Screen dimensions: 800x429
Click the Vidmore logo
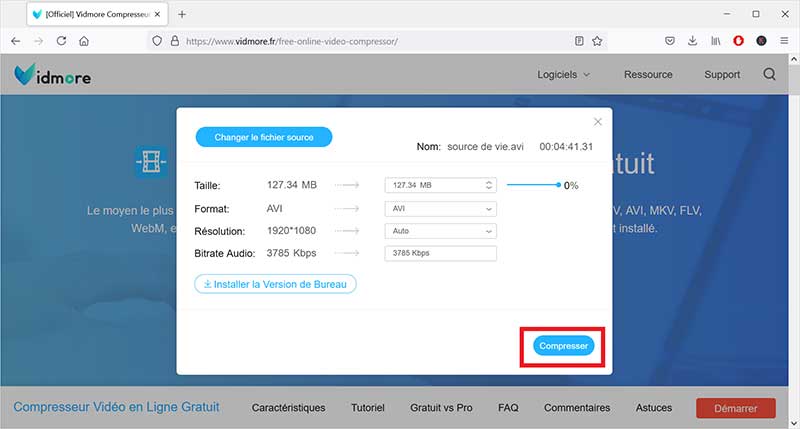pyautogui.click(x=52, y=75)
